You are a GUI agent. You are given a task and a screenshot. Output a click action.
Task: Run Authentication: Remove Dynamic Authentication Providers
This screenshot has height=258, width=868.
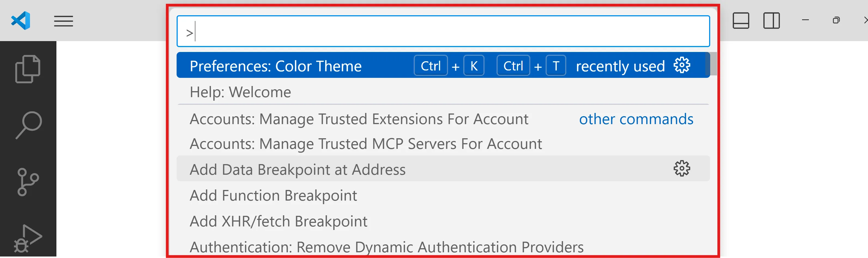(386, 247)
